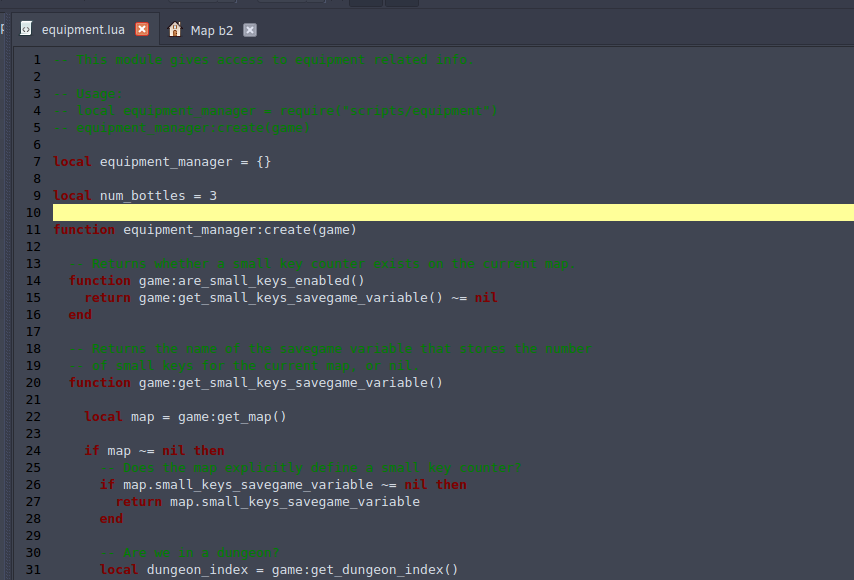
Task: Click line number 11 in the gutter
Action: point(33,230)
